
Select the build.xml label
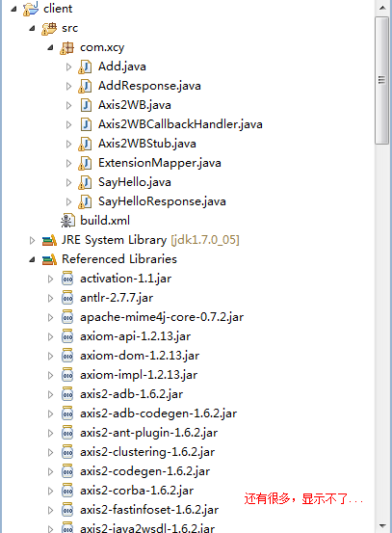105,221
